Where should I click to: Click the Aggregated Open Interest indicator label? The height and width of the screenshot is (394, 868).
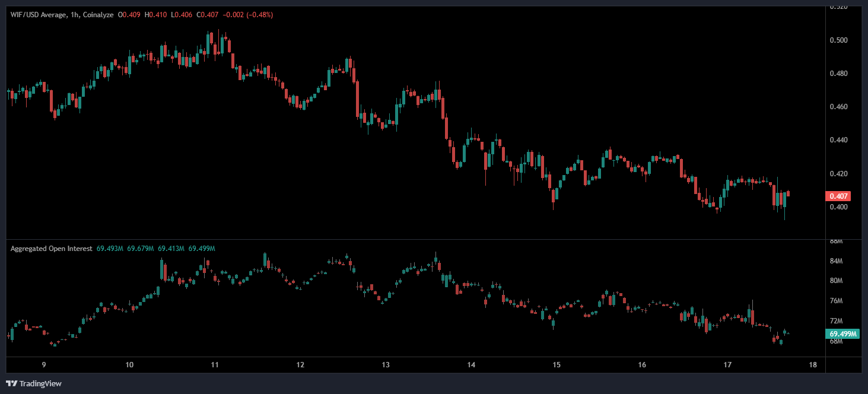coord(51,249)
